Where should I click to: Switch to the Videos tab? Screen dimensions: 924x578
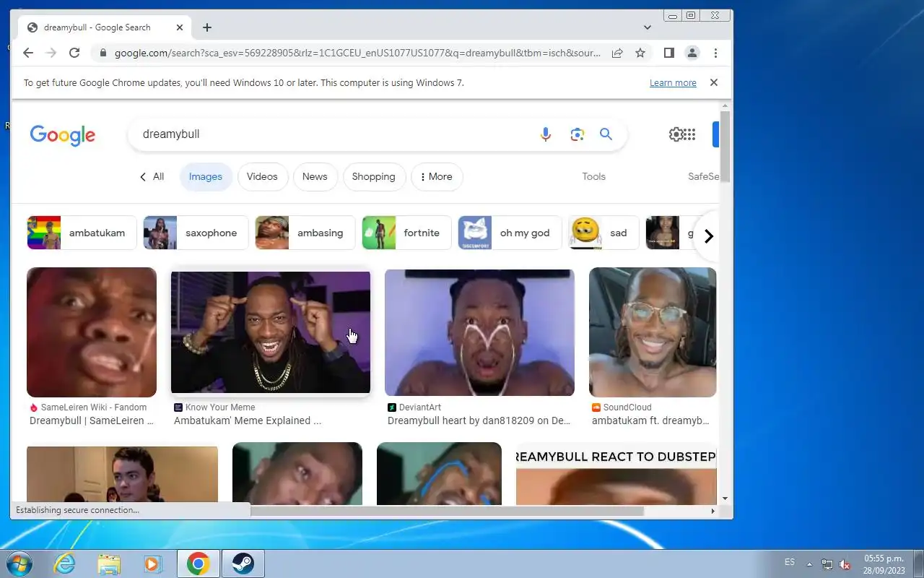tap(262, 176)
